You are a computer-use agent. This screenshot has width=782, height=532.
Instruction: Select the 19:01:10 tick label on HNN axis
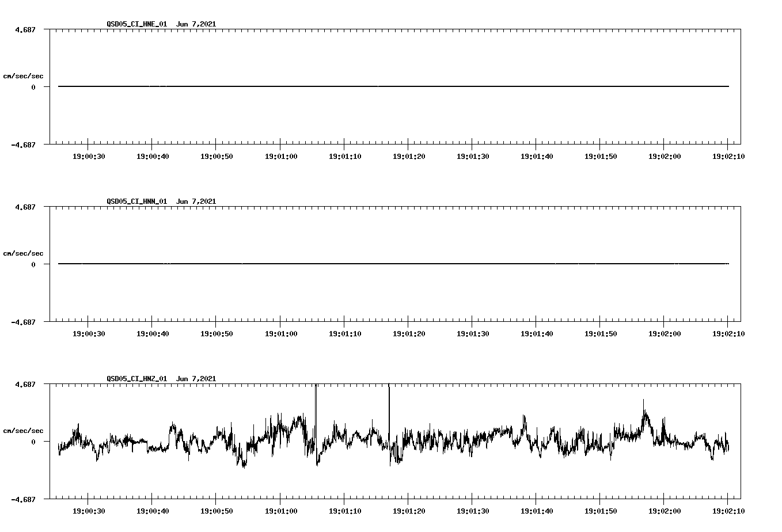[x=346, y=333]
